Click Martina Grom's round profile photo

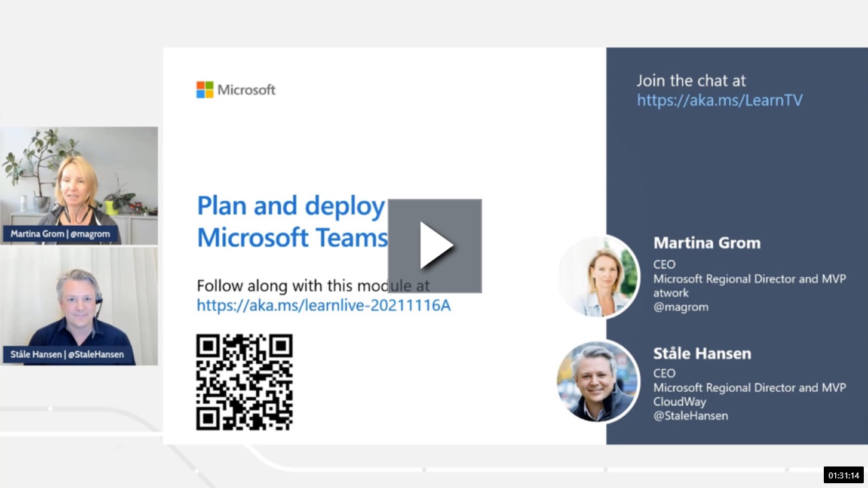(x=599, y=276)
